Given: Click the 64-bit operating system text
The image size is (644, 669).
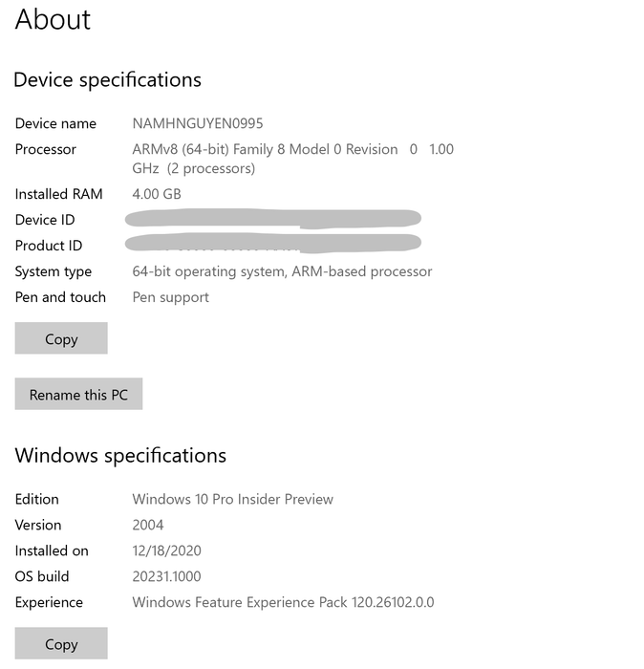Looking at the screenshot, I should point(282,271).
